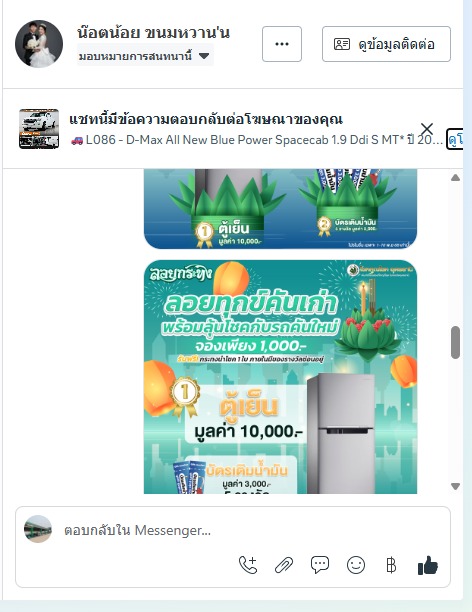Screen dimensions: 472x612
Task: Click the scrollbar down arrow in chat
Action: (455, 486)
